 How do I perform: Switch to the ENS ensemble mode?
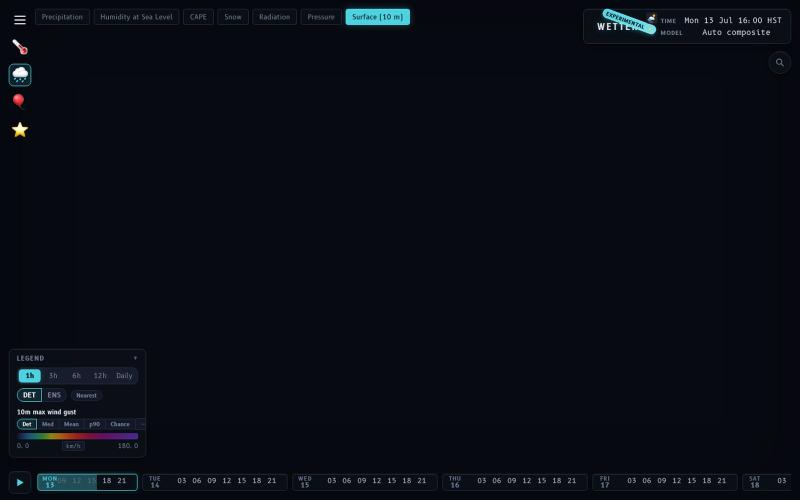tap(54, 395)
